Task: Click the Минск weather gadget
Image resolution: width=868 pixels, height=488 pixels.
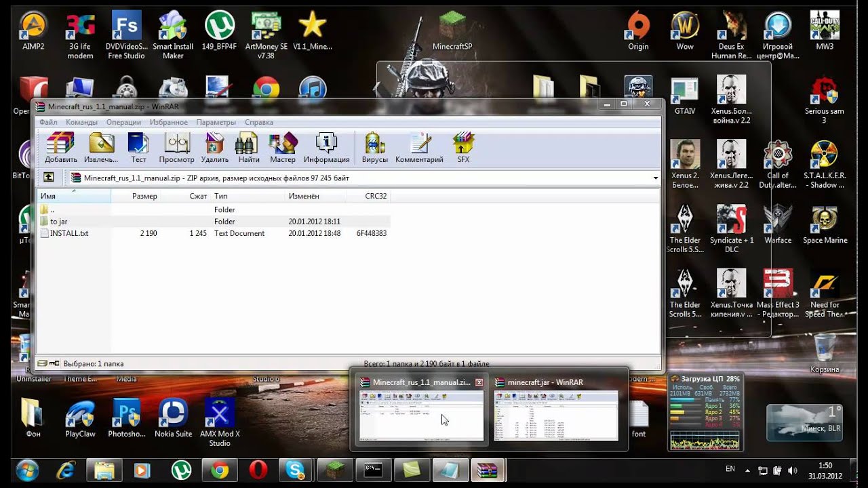Action: (x=805, y=422)
